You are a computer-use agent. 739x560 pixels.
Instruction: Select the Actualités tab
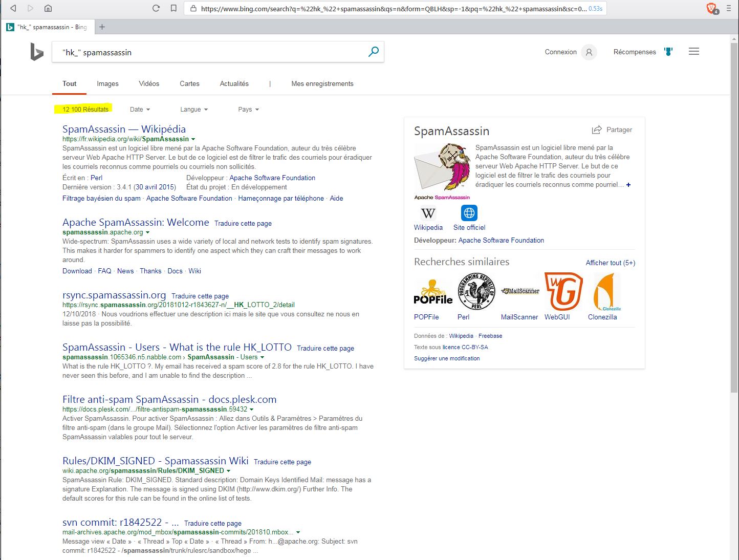coord(234,84)
